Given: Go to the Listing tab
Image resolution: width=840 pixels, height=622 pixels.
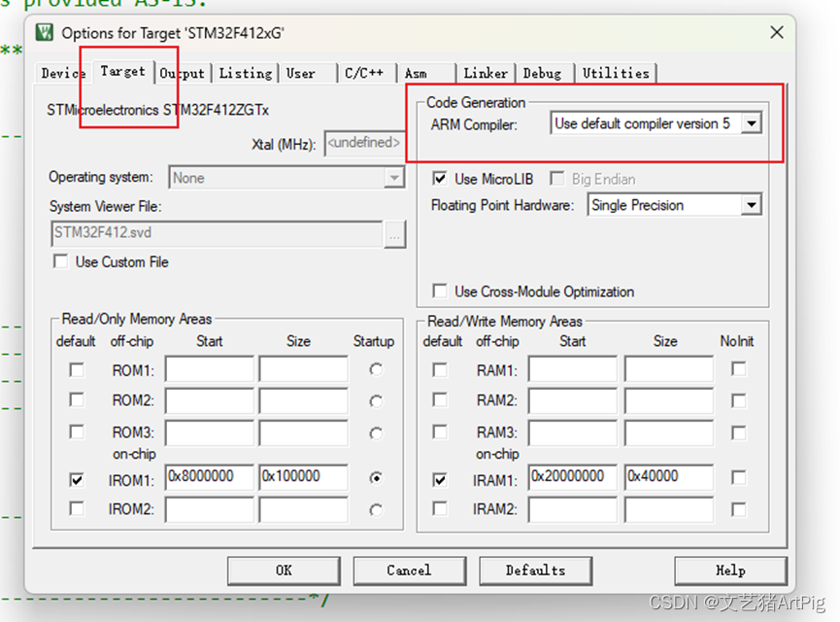Looking at the screenshot, I should tap(246, 74).
